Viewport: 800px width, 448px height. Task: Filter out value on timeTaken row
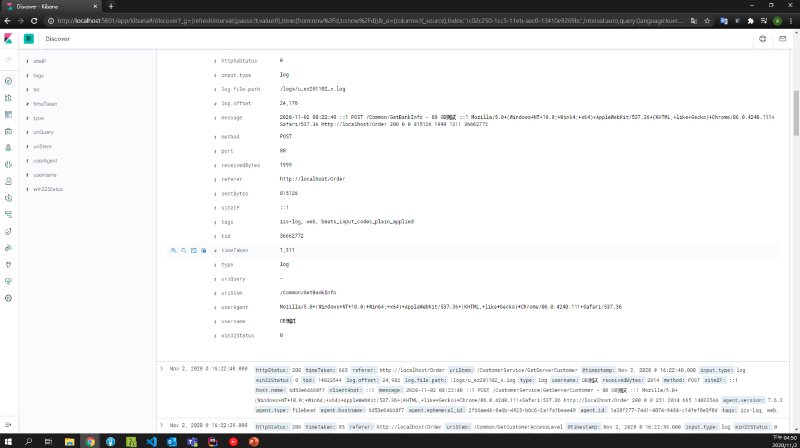(182, 250)
